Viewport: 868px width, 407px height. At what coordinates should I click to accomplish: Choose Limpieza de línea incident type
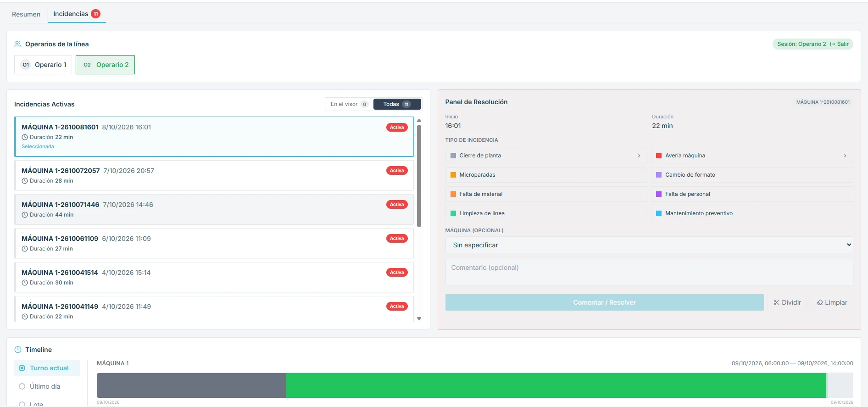(546, 213)
